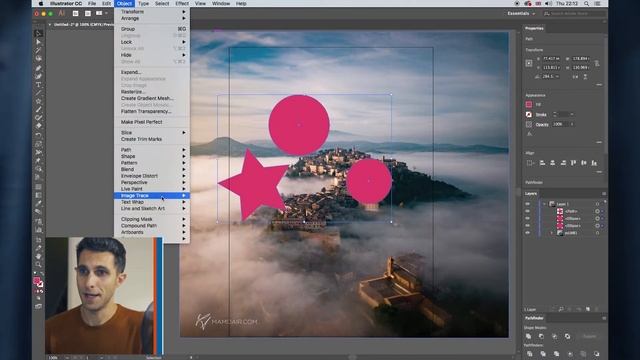Click the Divide pathfinder icon

pyautogui.click(x=529, y=354)
